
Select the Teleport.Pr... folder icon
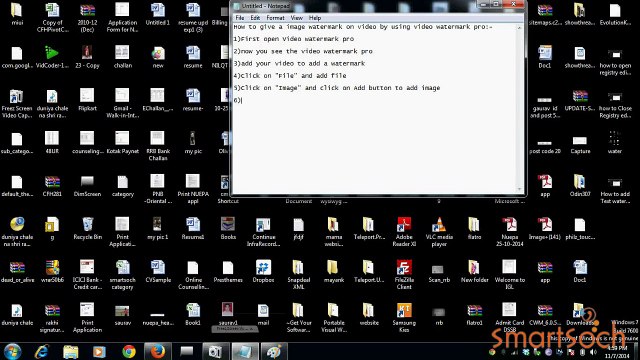click(369, 229)
